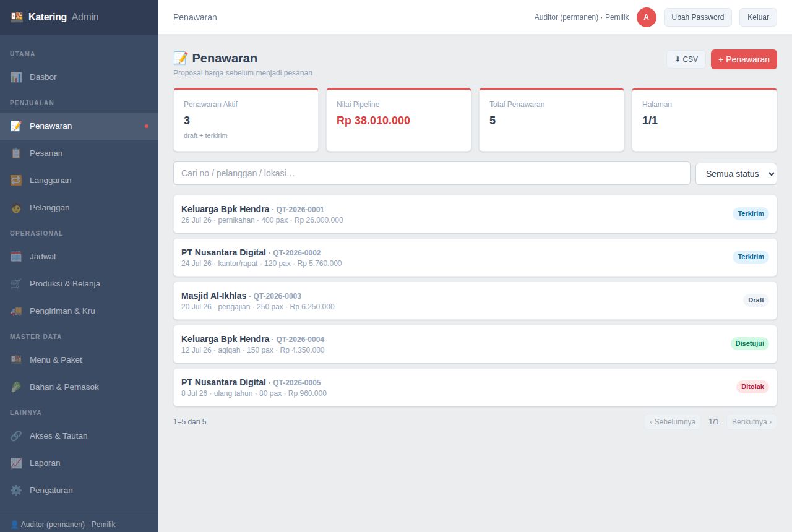Click the Menu & Paket sidebar label

[56, 360]
